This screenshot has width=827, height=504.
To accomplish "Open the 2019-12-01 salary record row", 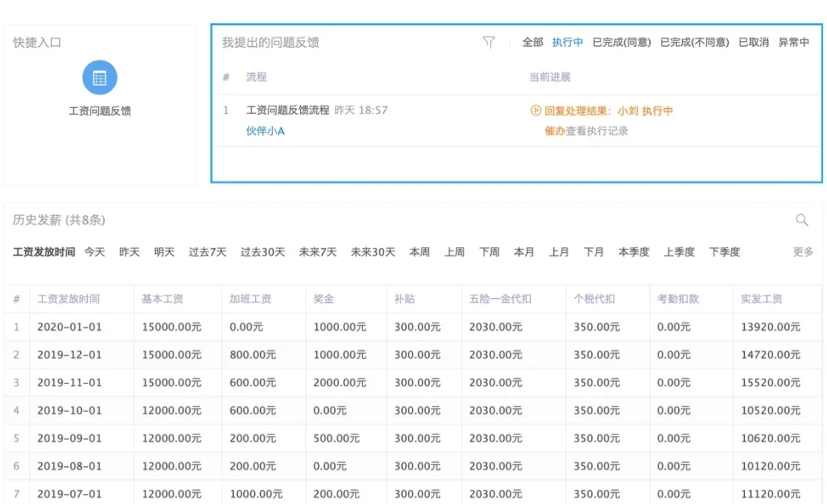I will pyautogui.click(x=69, y=355).
